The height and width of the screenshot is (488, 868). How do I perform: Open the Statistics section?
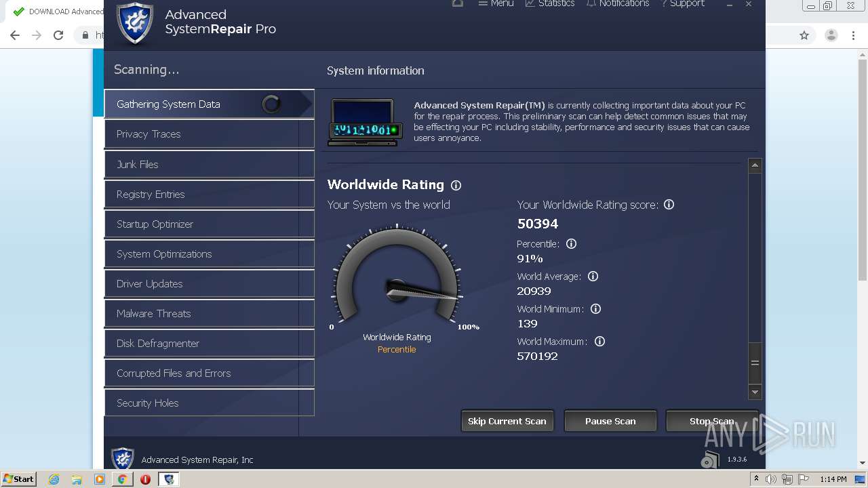point(550,3)
